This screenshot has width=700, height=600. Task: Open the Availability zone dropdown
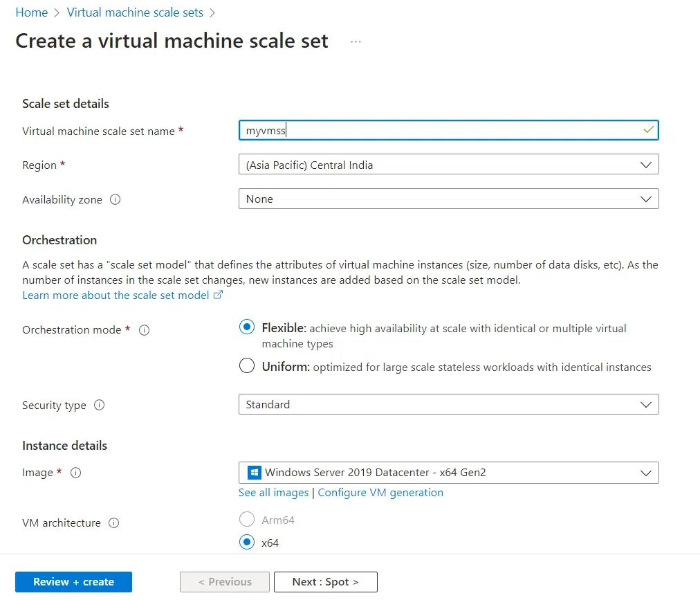click(448, 199)
